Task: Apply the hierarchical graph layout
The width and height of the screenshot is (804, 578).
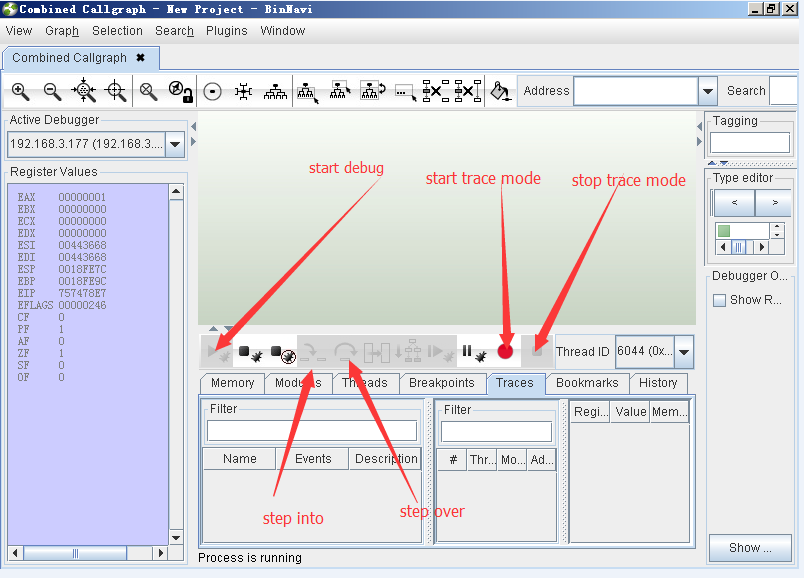Action: pyautogui.click(x=275, y=92)
